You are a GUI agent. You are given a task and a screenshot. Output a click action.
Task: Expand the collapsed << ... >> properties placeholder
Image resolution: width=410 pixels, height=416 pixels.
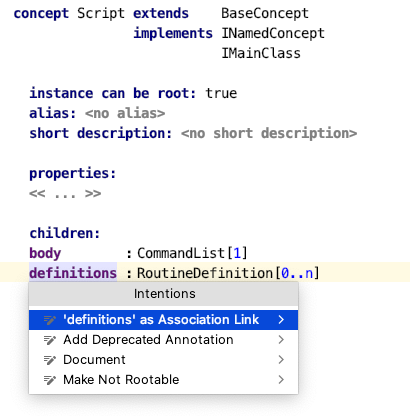point(65,194)
